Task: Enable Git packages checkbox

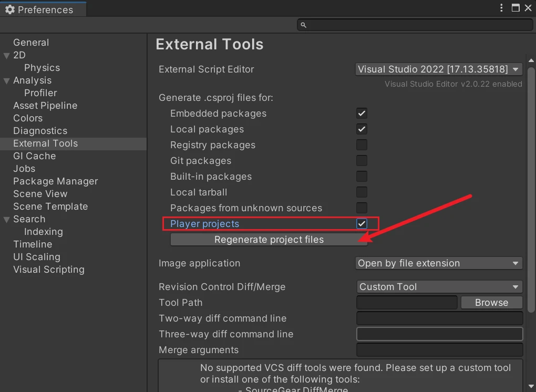Action: (x=362, y=161)
